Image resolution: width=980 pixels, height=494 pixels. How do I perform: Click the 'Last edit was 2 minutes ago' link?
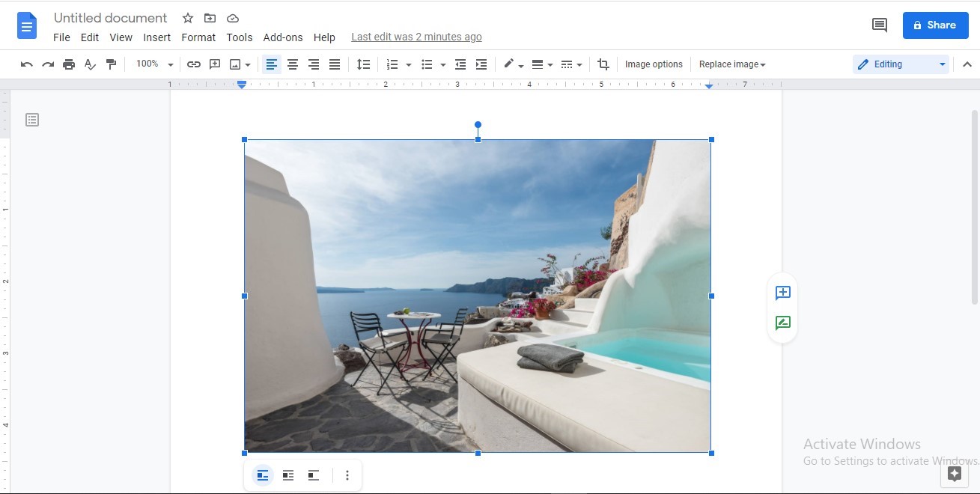(416, 37)
